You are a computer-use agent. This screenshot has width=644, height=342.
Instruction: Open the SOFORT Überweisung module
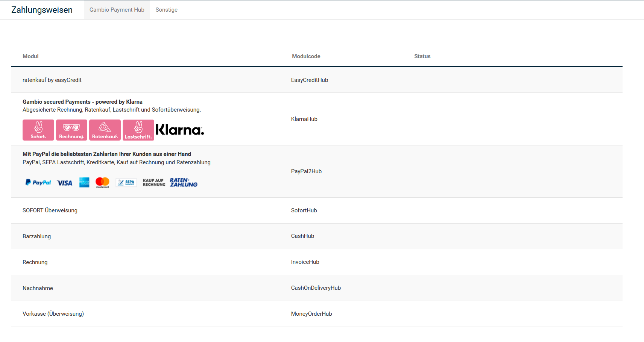50,210
